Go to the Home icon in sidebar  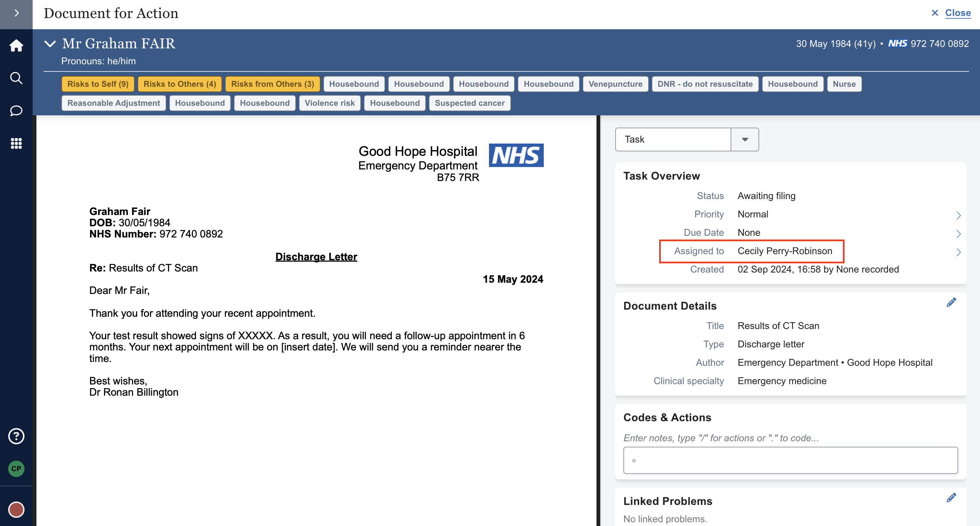point(16,46)
